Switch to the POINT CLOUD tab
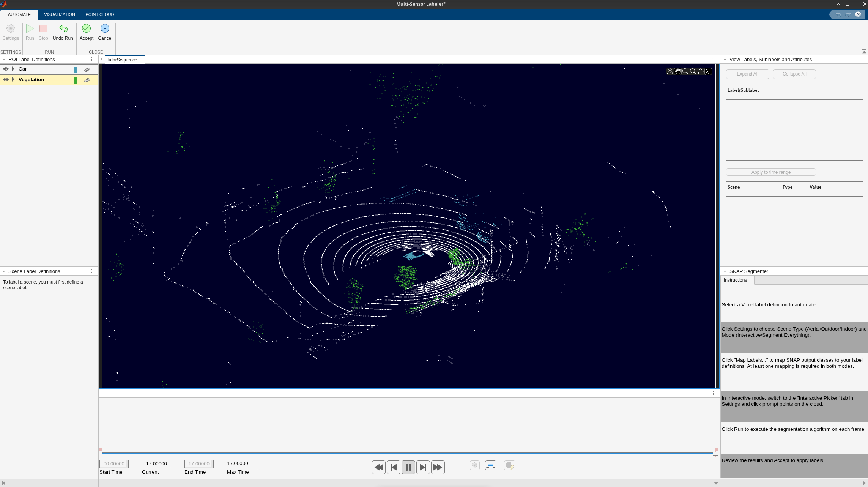This screenshot has height=487, width=868. coord(100,14)
